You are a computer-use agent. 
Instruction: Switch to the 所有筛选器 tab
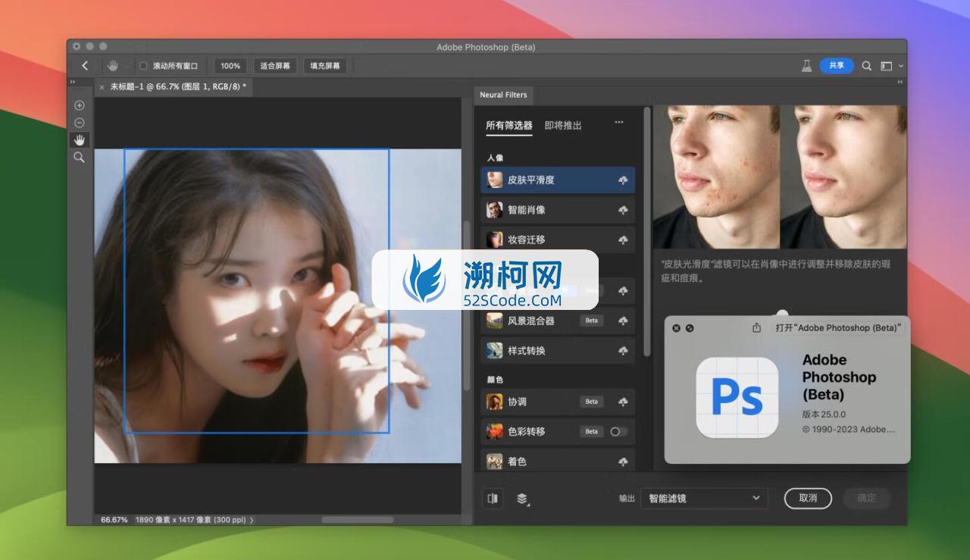click(509, 126)
